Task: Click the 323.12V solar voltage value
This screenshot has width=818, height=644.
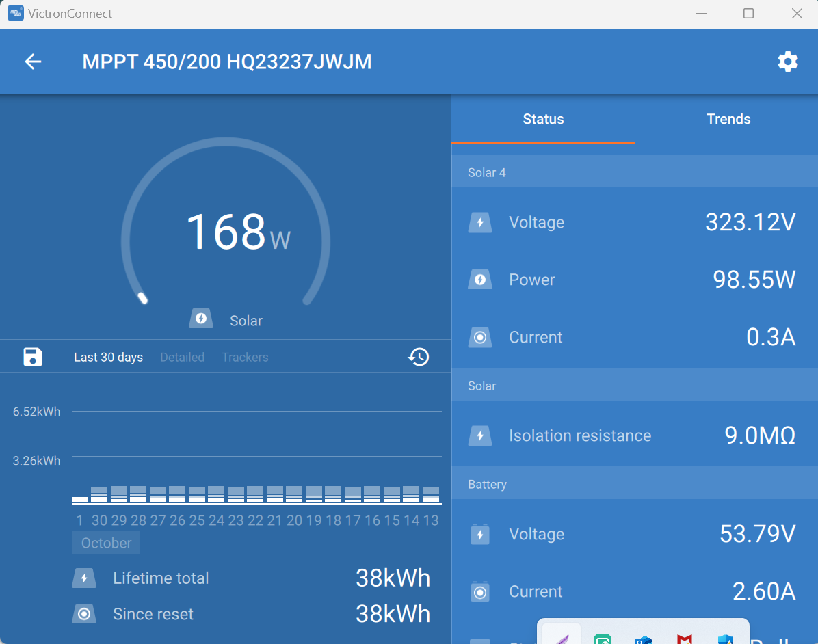Action: tap(750, 223)
